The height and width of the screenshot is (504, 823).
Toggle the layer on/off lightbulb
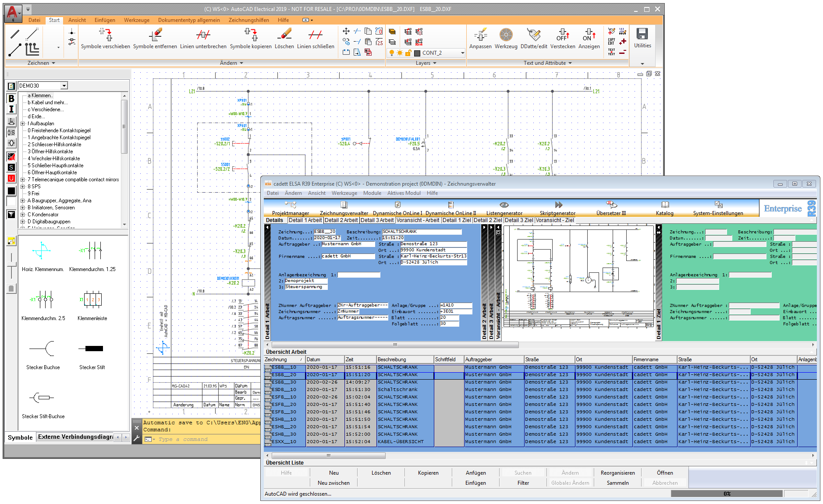(392, 53)
